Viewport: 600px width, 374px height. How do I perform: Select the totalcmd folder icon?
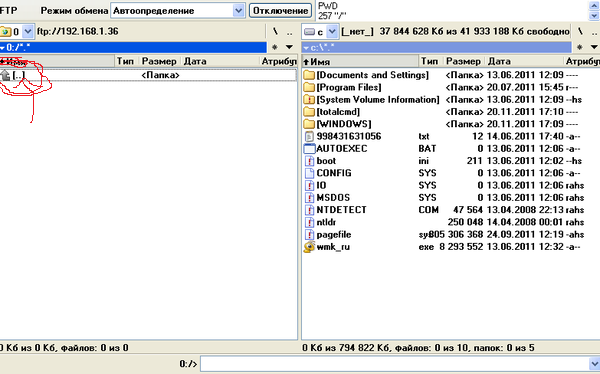pos(309,112)
